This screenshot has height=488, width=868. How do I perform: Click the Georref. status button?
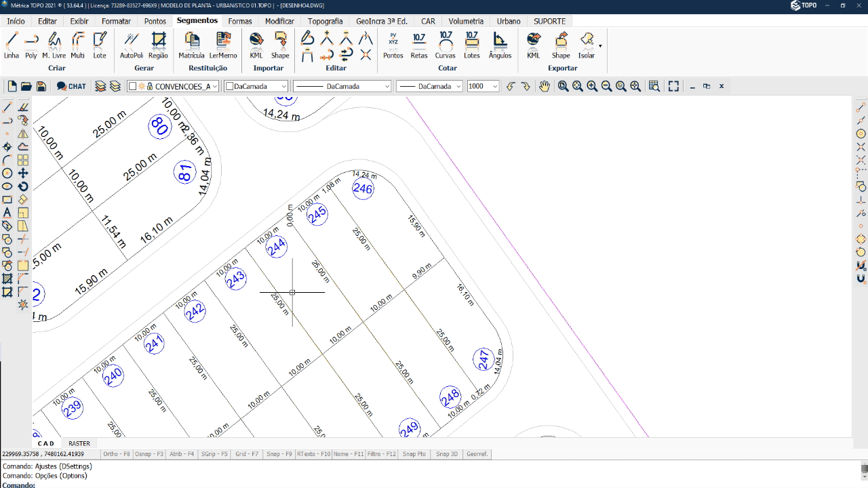[477, 454]
